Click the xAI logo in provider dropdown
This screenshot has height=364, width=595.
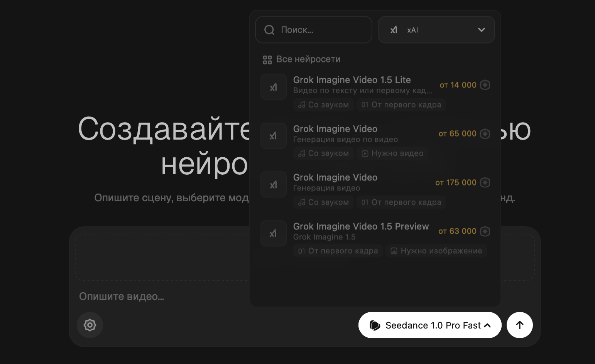coord(394,30)
